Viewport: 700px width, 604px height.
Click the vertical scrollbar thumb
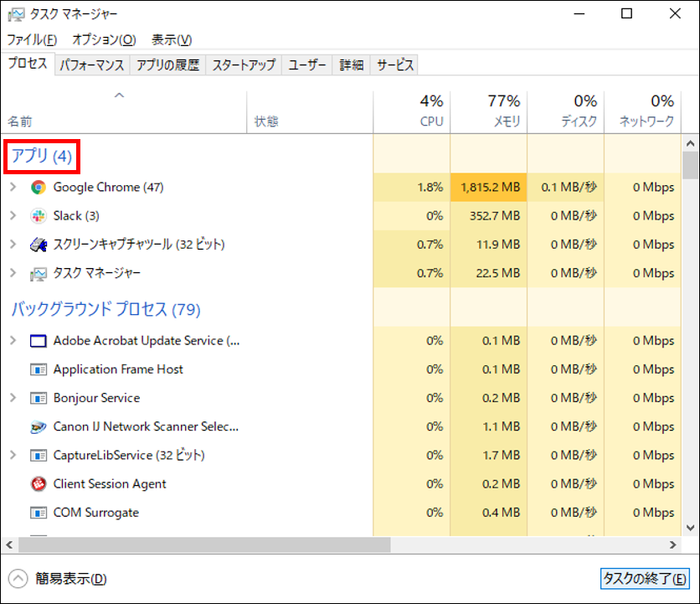coord(690,165)
